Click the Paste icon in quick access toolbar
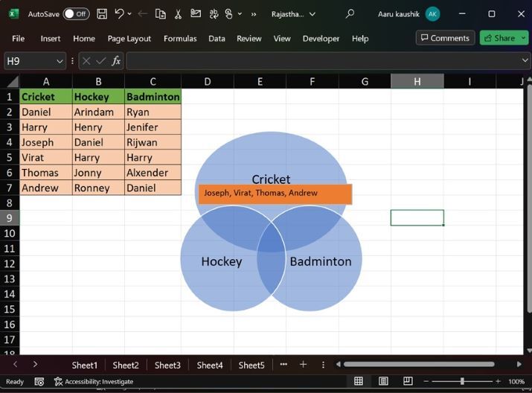Viewport: 532px width, 393px height. (x=160, y=14)
